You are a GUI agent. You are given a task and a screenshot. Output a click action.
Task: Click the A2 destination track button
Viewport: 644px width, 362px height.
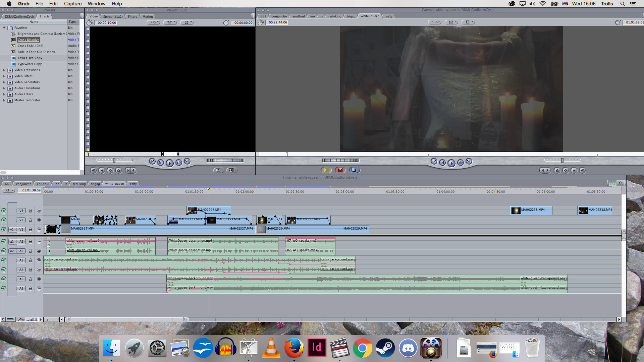21,251
